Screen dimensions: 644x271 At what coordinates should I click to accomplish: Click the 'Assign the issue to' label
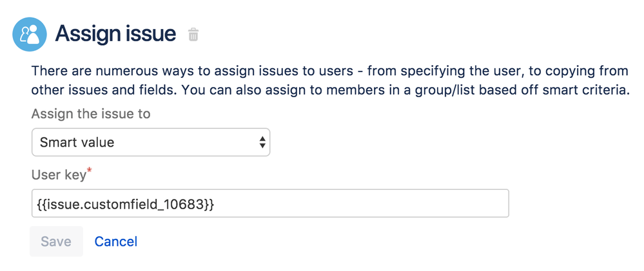[x=91, y=114]
